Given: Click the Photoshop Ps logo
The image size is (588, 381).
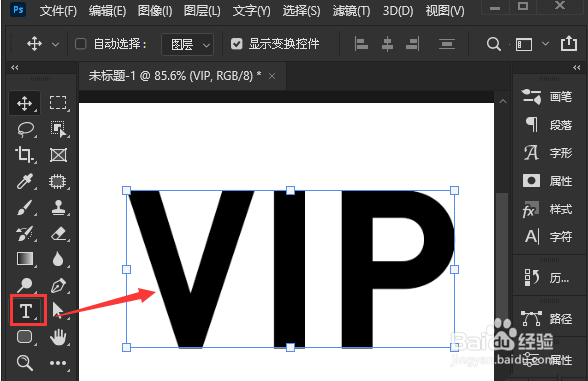Looking at the screenshot, I should [18, 9].
